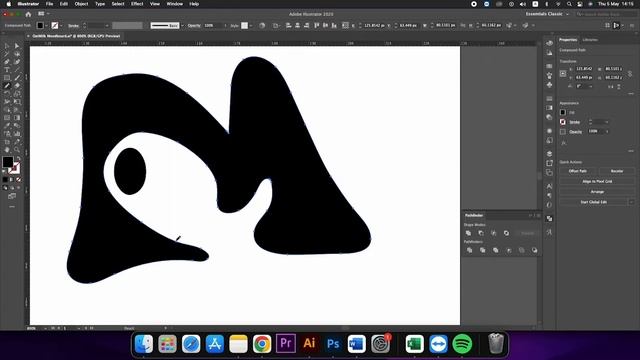Click Recolor Artwork icon in control bar
This screenshot has width=640, height=360.
click(262, 25)
